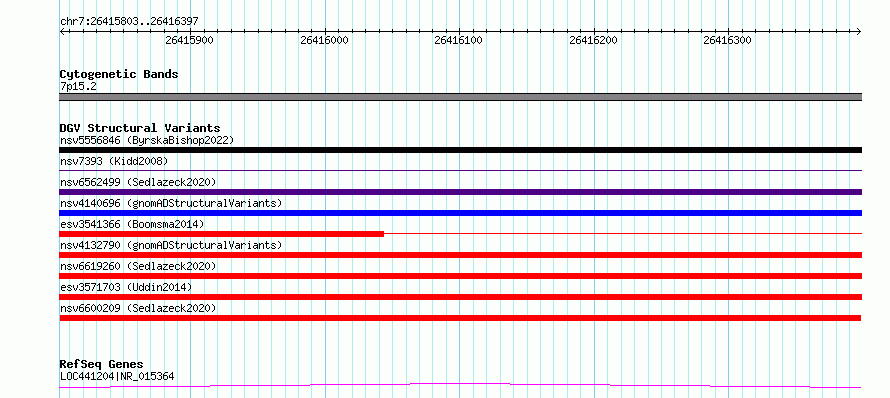The height and width of the screenshot is (398, 890).
Task: Select the red nsv4132790 variant bar
Action: (460, 255)
